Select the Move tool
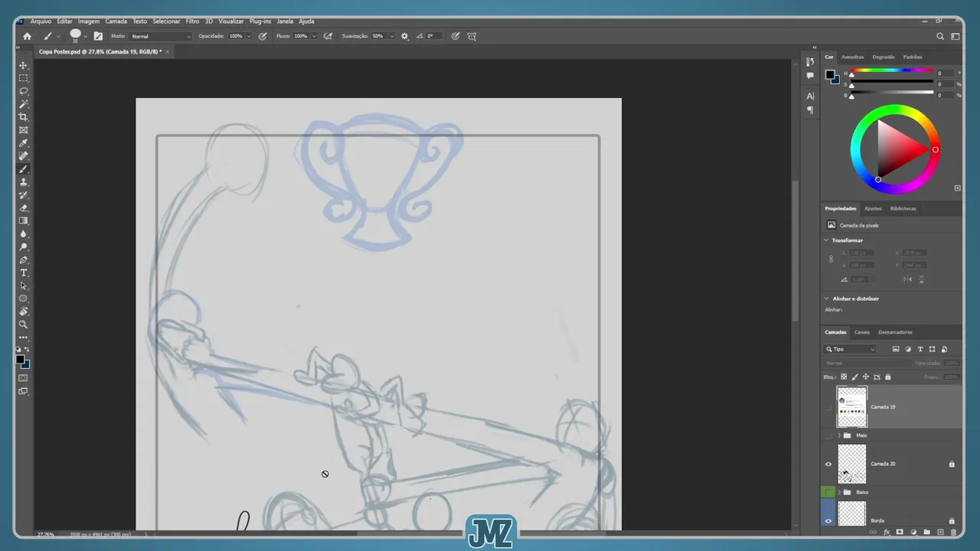The height and width of the screenshot is (551, 980). [x=24, y=65]
